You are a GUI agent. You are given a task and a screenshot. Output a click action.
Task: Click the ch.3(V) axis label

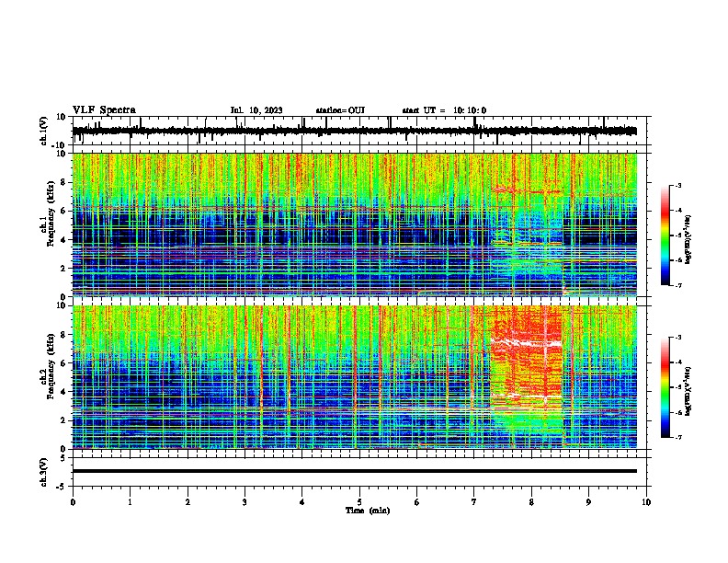44,472
